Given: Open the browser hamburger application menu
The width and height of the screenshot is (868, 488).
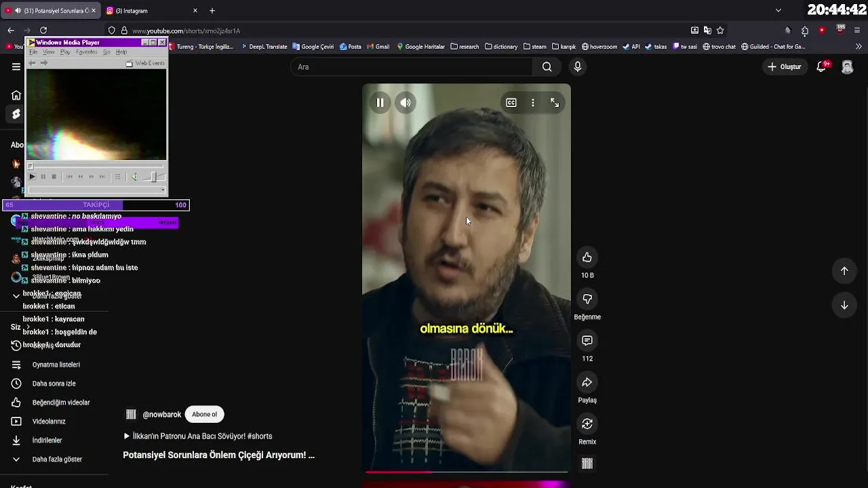Looking at the screenshot, I should point(857,30).
